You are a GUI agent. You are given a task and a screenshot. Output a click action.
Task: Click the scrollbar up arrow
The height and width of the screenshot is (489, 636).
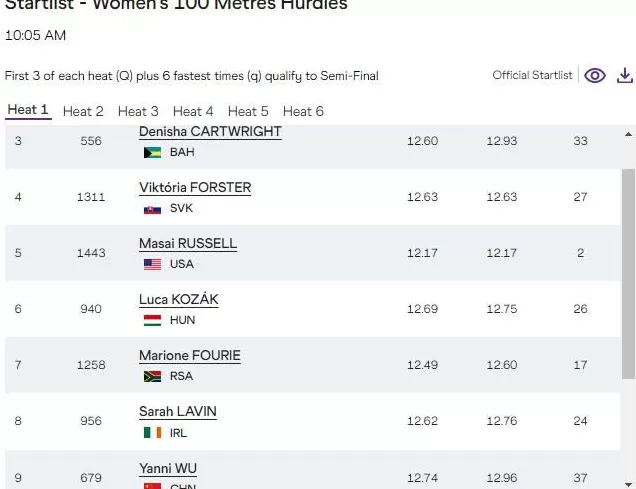click(629, 133)
